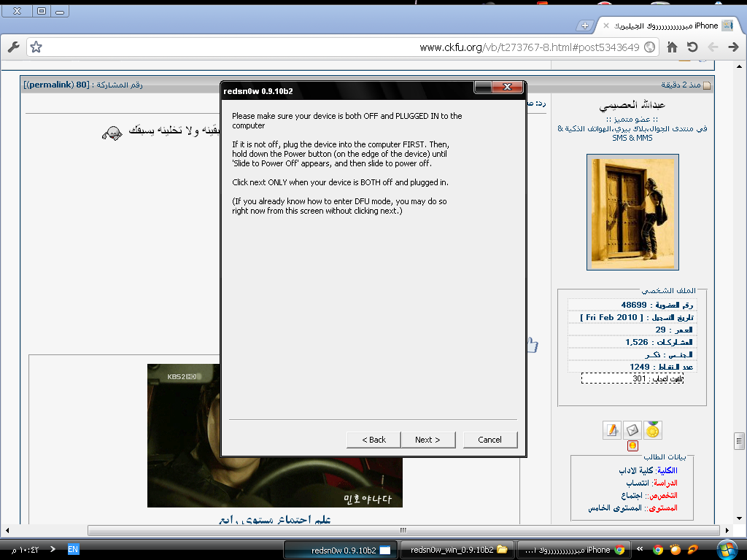Screen dimensions: 747x560
Task: Open the الجوال، بلاك بيري forum link
Action: [x=632, y=133]
